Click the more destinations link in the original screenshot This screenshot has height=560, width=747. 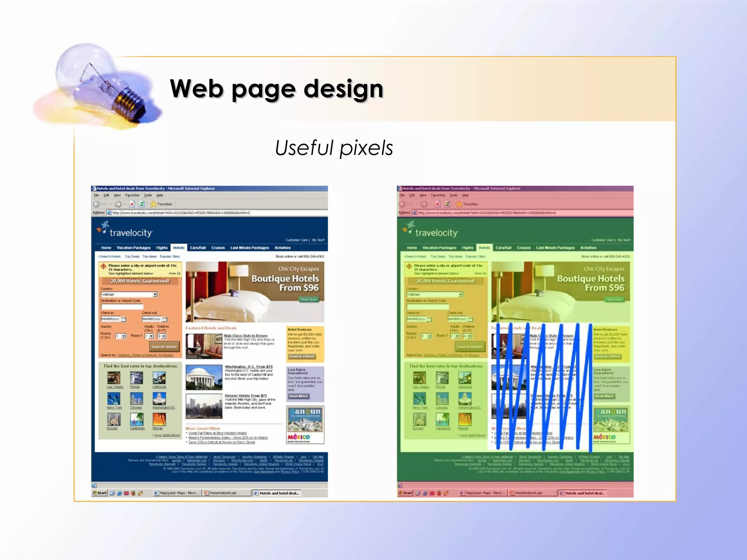pyautogui.click(x=166, y=435)
